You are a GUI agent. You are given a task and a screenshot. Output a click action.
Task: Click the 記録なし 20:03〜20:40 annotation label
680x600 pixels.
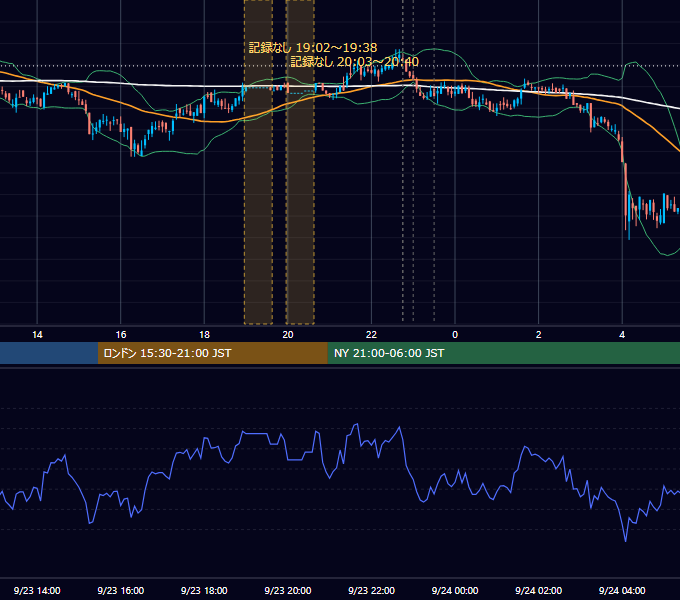[355, 62]
